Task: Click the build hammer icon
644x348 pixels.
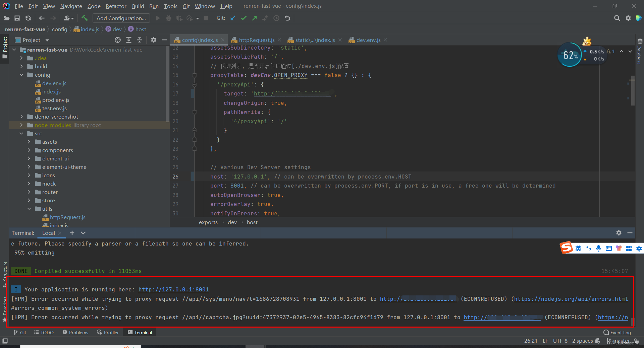Action: pyautogui.click(x=85, y=18)
